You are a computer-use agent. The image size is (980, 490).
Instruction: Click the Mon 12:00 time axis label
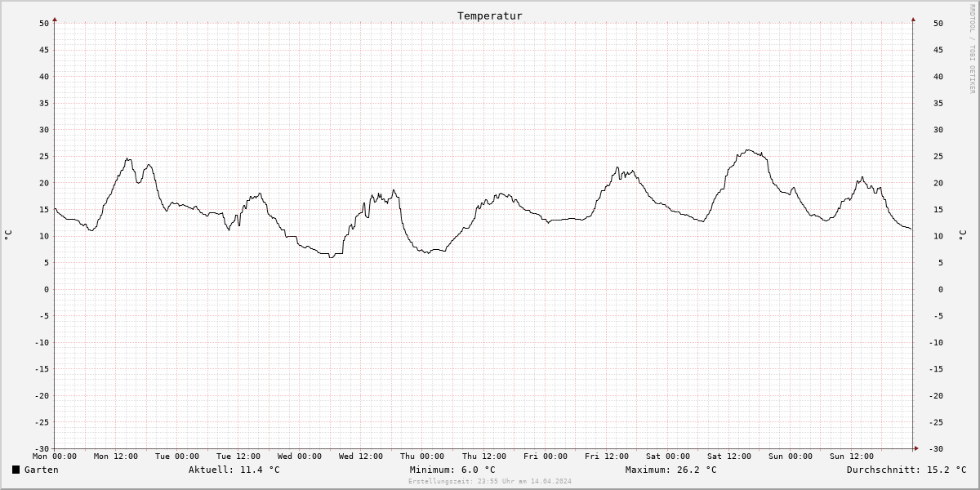pos(116,457)
